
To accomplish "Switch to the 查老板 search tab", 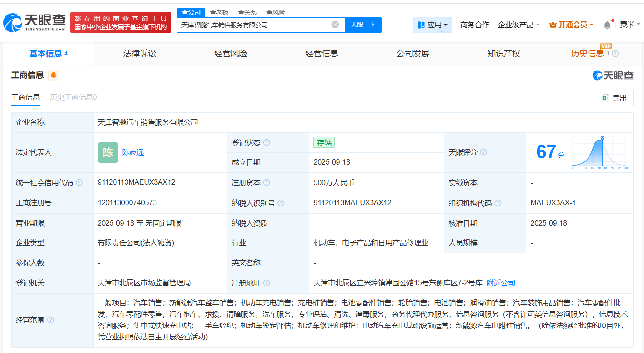I will (x=219, y=12).
